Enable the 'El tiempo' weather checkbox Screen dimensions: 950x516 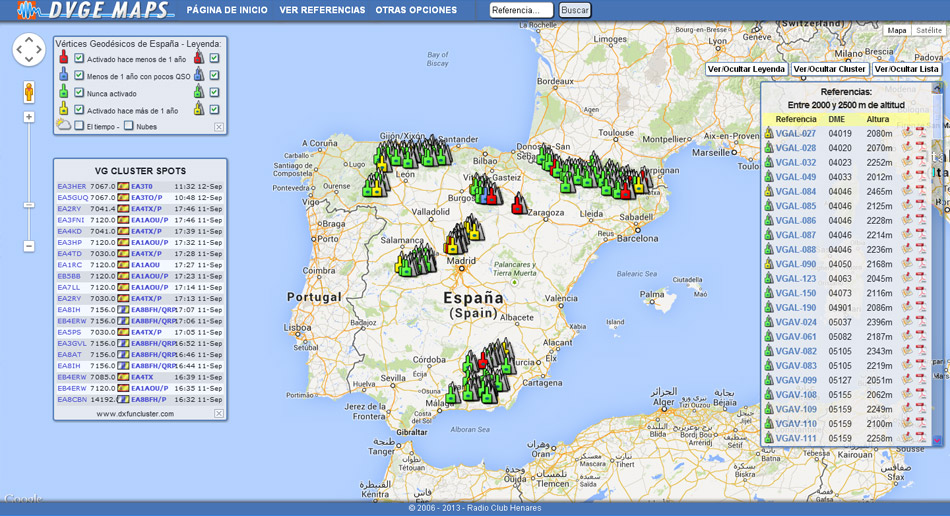tap(79, 126)
